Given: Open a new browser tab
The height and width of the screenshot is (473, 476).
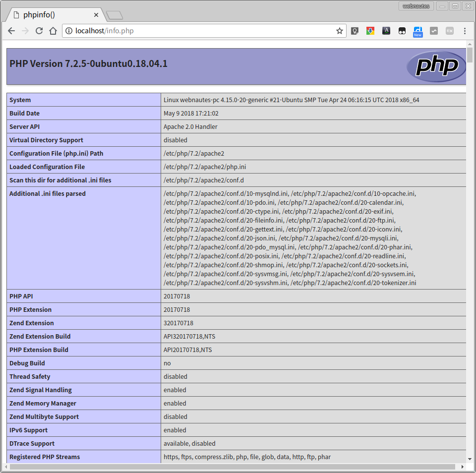Looking at the screenshot, I should (115, 15).
